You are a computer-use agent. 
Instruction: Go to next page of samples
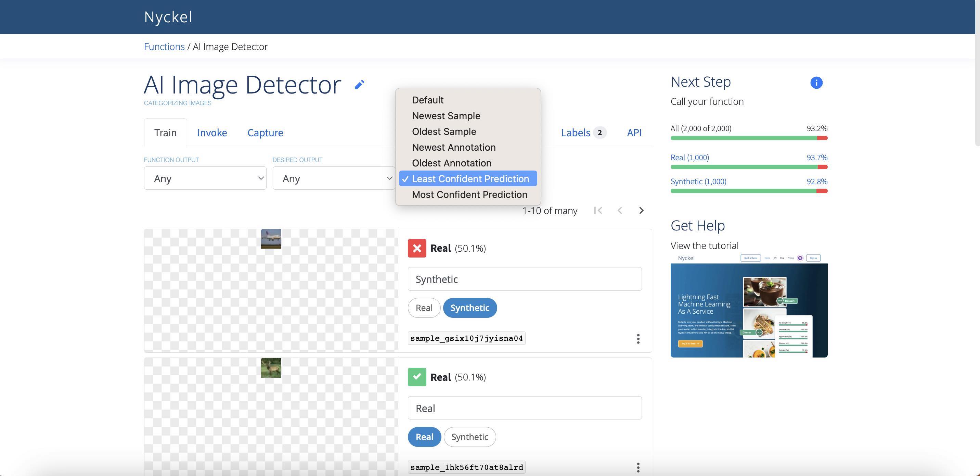[x=641, y=211]
